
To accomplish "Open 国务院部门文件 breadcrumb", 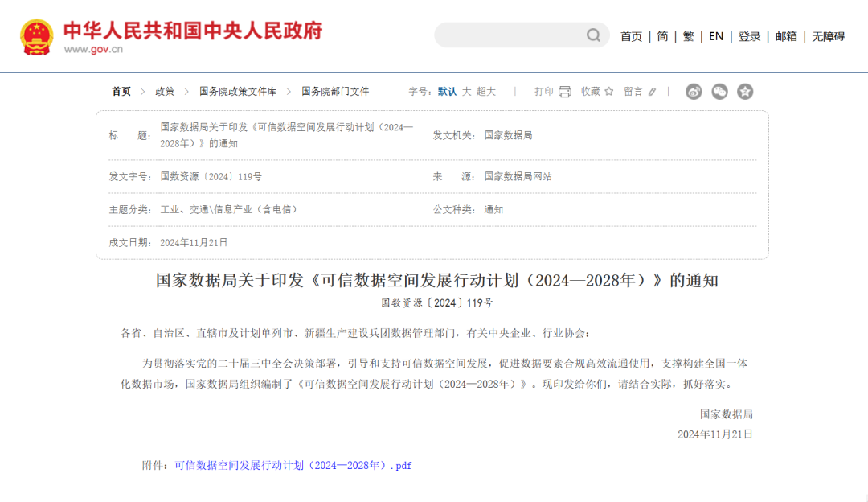I will point(335,92).
